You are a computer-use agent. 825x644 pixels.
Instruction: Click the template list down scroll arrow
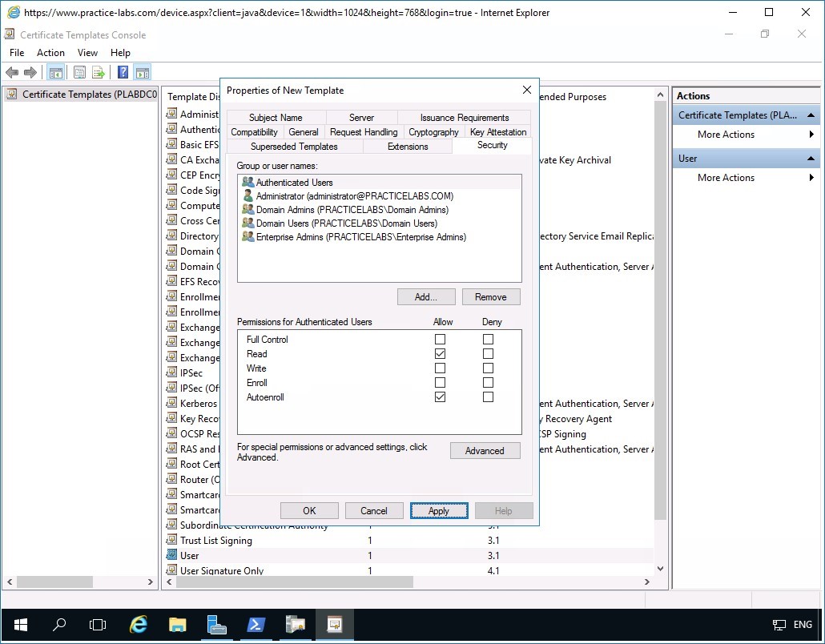click(660, 569)
